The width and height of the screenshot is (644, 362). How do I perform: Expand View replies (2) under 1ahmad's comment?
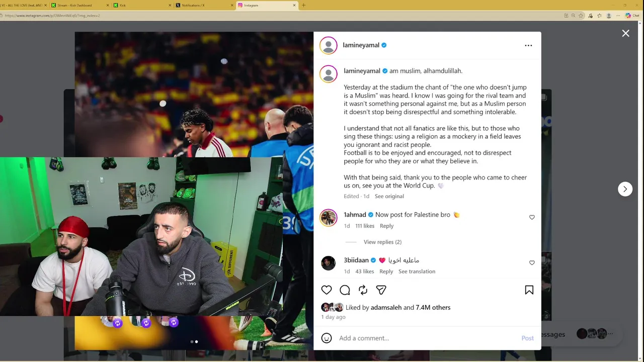[382, 242]
